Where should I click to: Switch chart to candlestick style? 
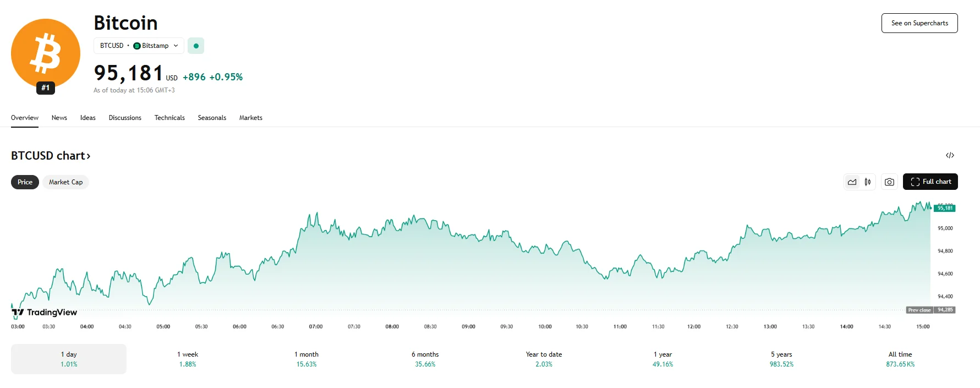pos(868,182)
